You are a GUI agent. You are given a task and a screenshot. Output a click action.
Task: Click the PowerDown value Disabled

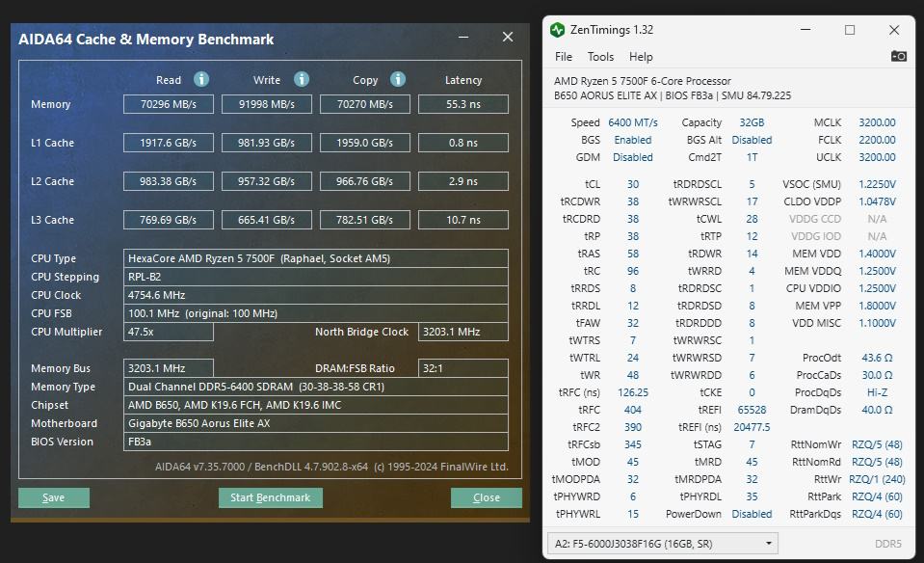752,514
